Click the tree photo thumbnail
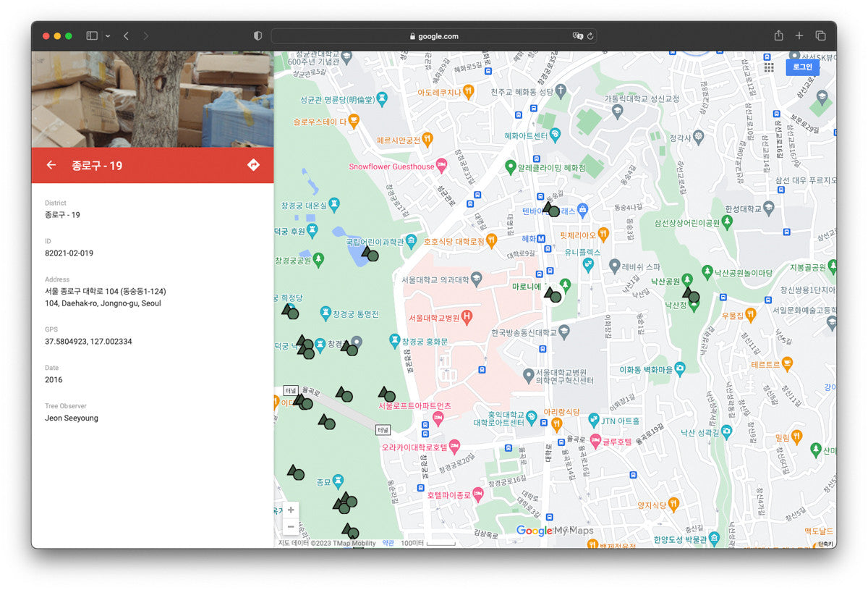Screen dimensions: 868x590 pyautogui.click(x=152, y=99)
